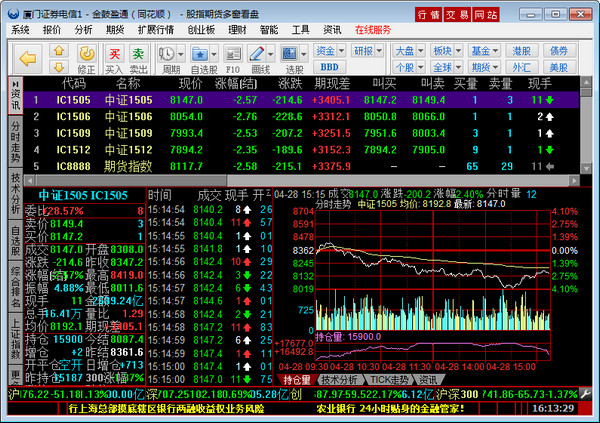This screenshot has width=600, height=423.
Task: Open the 自选股 star folder icon
Action: pos(200,54)
